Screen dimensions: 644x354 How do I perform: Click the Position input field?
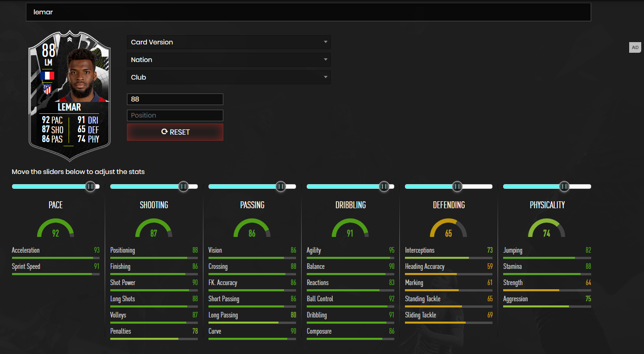175,115
